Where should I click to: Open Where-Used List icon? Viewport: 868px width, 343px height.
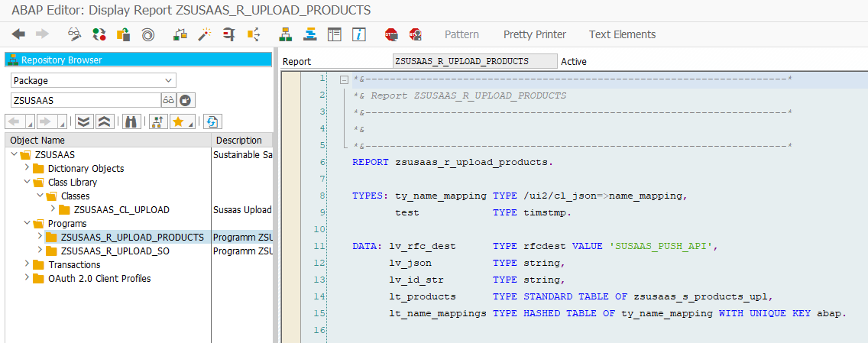254,34
